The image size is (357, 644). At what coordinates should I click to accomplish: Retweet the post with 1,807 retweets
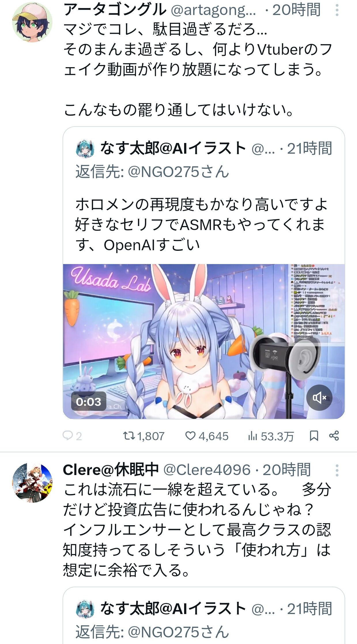[x=129, y=436]
